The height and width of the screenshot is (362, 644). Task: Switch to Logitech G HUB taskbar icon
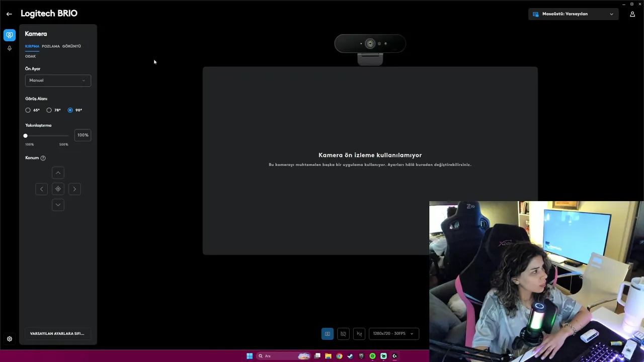point(395,356)
